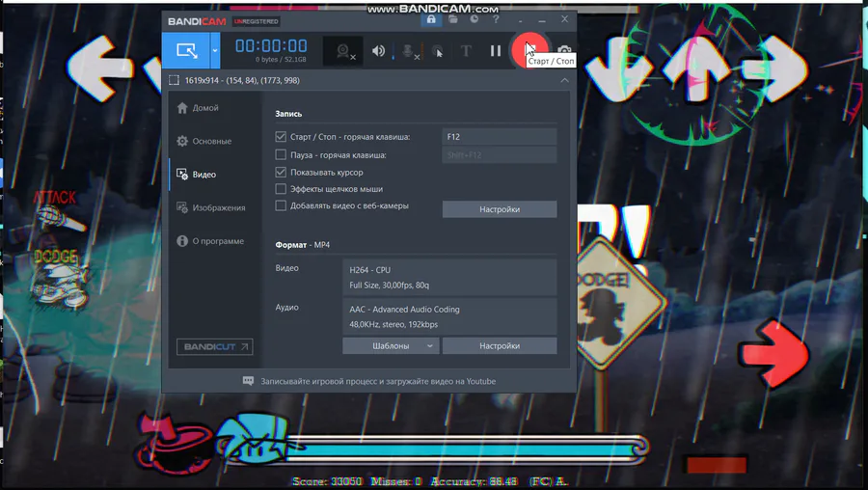Pause the recording
This screenshot has height=490, width=868.
pyautogui.click(x=496, y=51)
